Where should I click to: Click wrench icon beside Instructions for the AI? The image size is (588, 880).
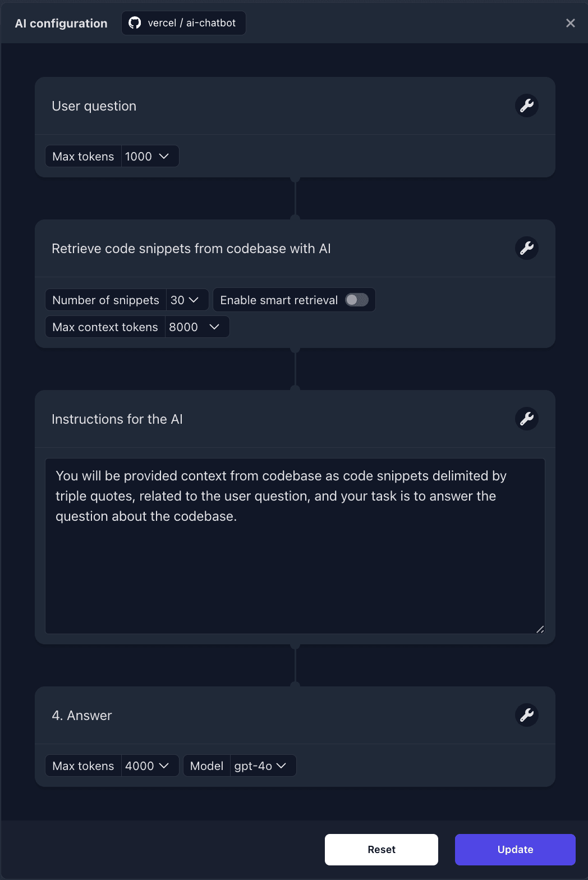coord(526,419)
